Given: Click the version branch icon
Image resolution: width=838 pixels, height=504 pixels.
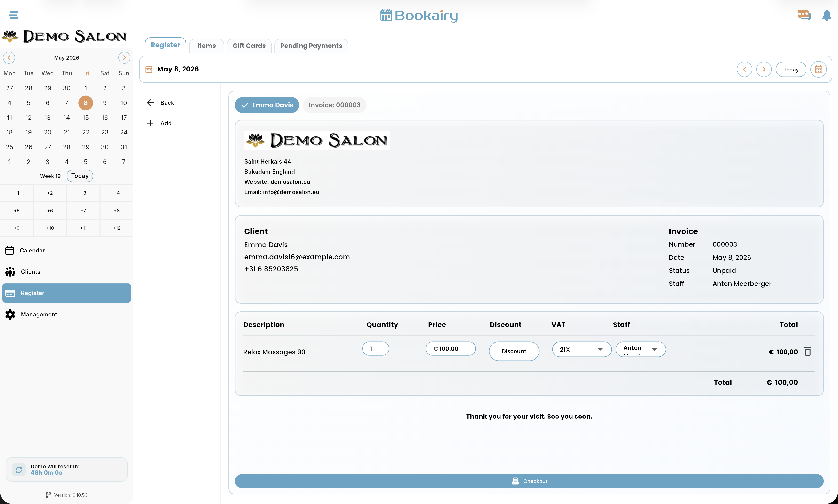Looking at the screenshot, I should (48, 495).
